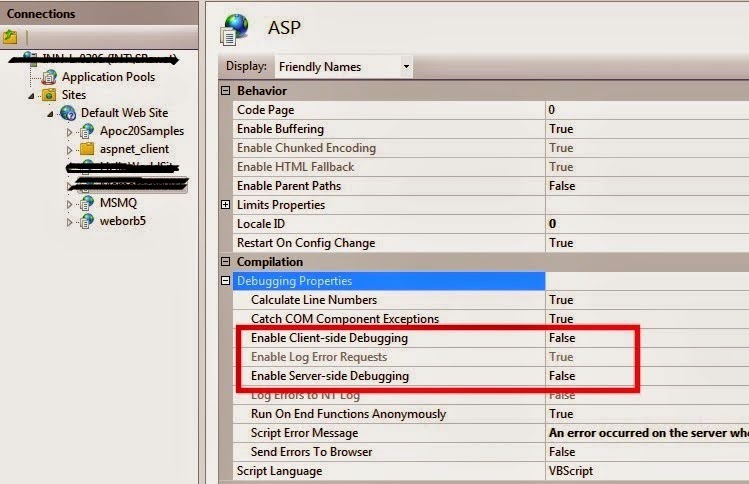Image resolution: width=749 pixels, height=484 pixels.
Task: Select the Debugging Properties row
Action: pos(389,281)
